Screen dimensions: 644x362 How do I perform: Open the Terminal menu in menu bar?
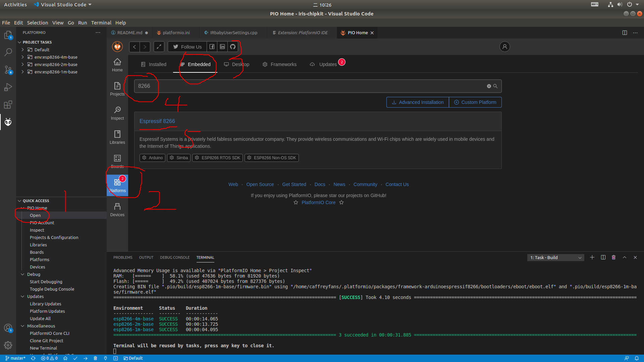(x=101, y=23)
